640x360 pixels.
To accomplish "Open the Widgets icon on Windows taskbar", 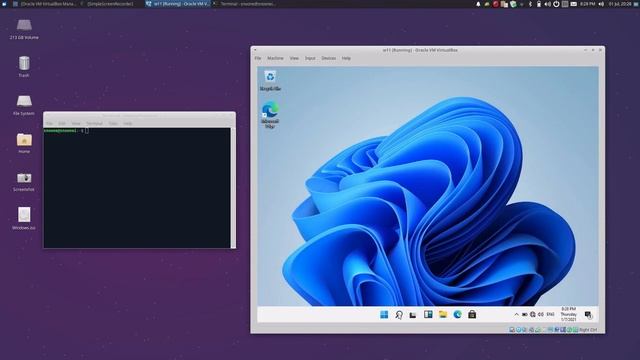I will click(428, 314).
